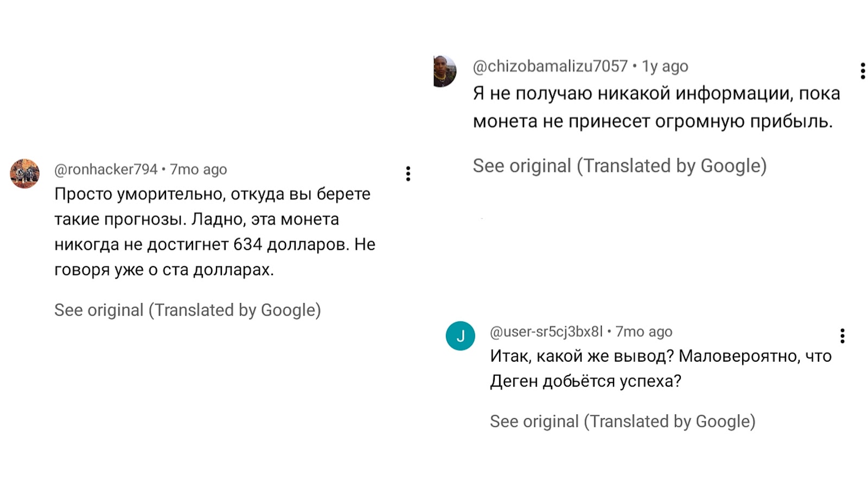Click the line starting with Я не получаю
This screenshot has width=868, height=488.
[656, 94]
